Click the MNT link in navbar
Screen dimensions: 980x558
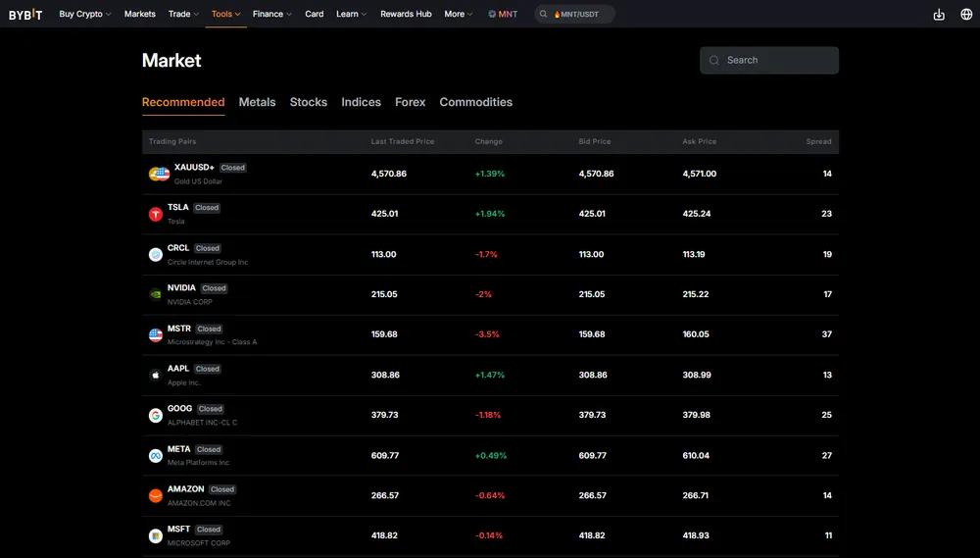503,14
